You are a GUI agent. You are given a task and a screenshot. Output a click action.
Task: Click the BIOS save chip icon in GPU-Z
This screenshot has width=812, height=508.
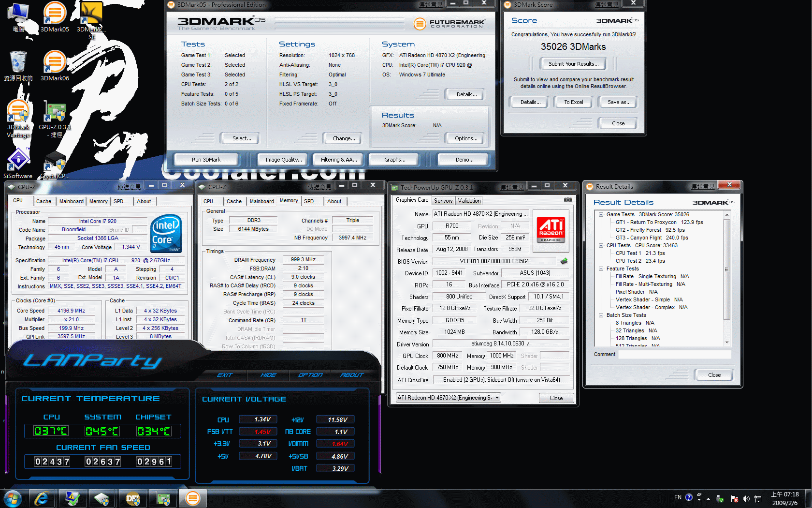564,261
